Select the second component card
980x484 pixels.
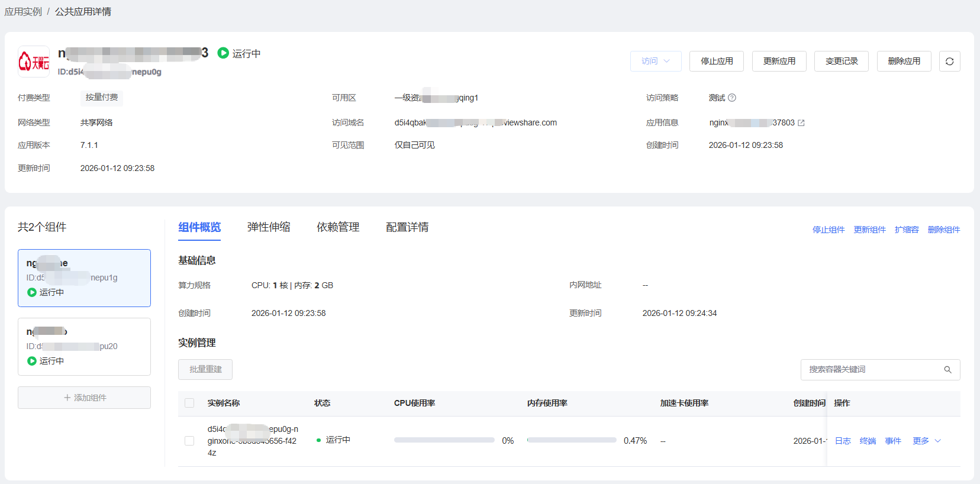[84, 347]
